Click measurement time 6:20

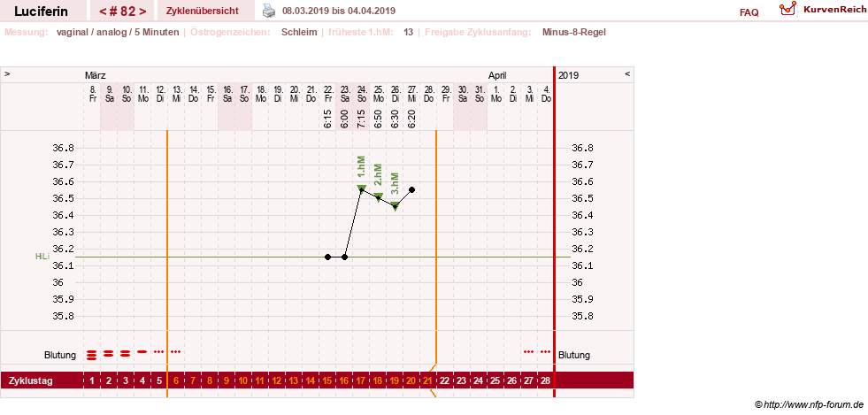pos(411,119)
